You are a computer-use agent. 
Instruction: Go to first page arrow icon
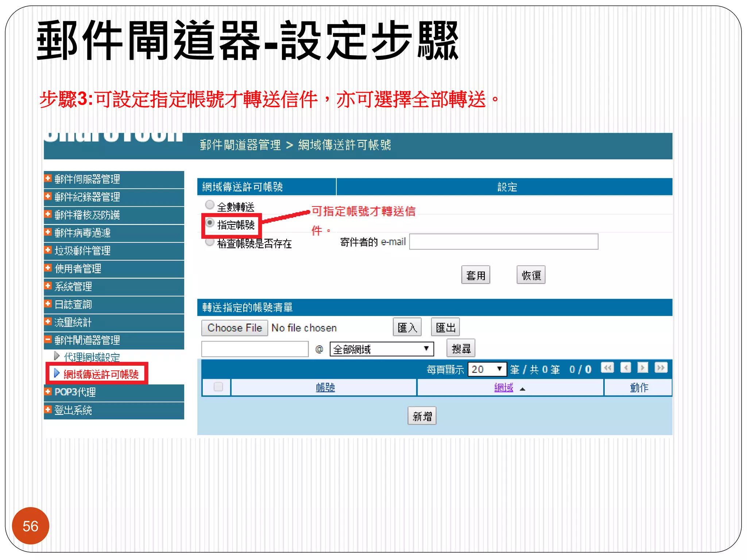[608, 367]
